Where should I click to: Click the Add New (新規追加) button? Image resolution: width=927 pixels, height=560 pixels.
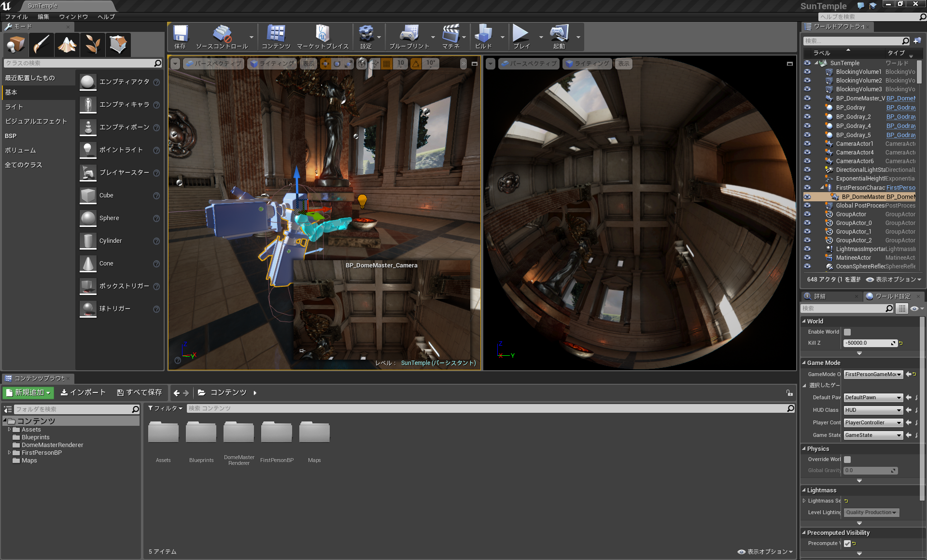(x=28, y=393)
